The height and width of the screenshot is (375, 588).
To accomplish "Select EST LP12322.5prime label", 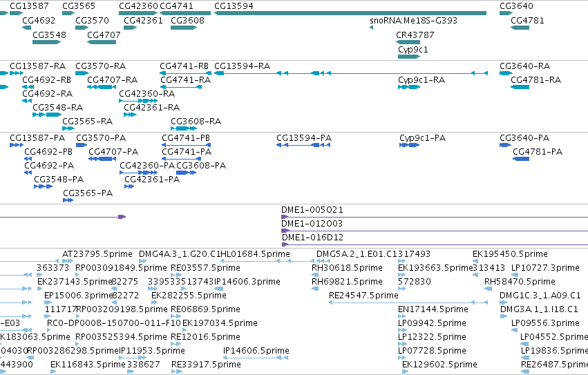I will pyautogui.click(x=432, y=337).
